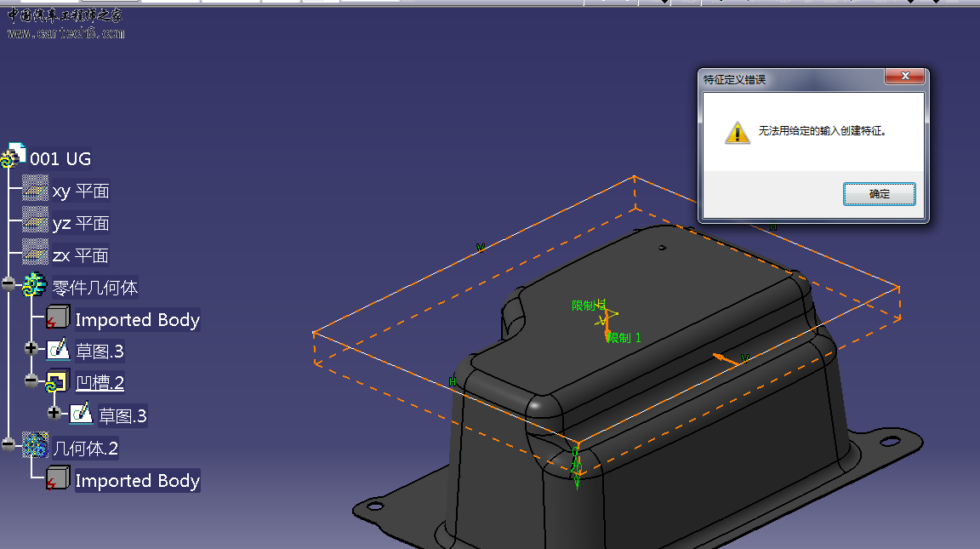Expand the 草图.3 node above 凹槽.2

[31, 348]
